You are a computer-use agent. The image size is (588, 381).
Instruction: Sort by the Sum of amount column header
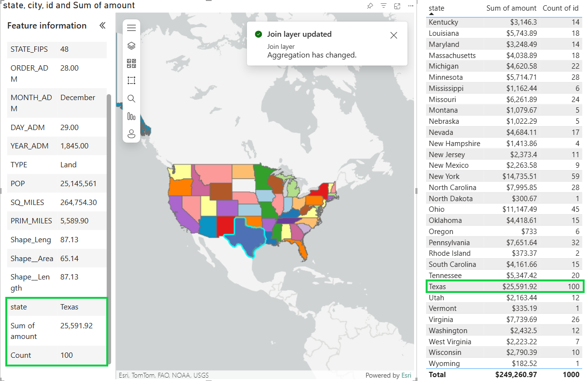click(511, 8)
